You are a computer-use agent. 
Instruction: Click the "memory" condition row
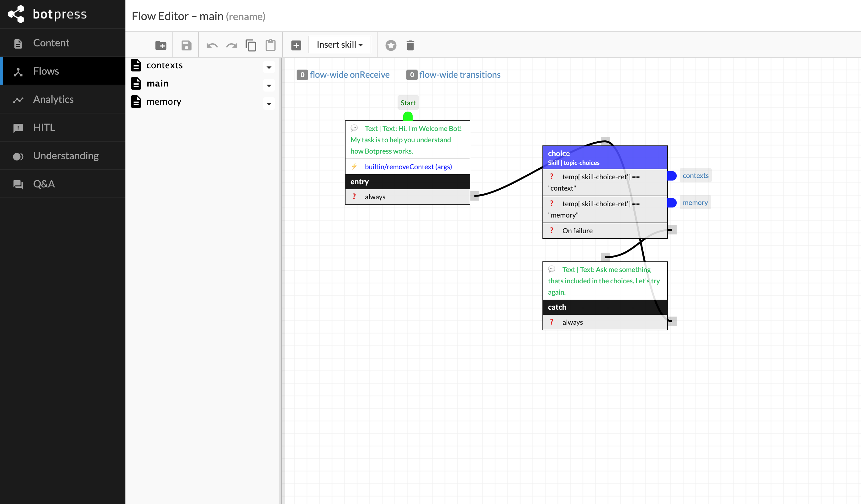[x=605, y=209]
